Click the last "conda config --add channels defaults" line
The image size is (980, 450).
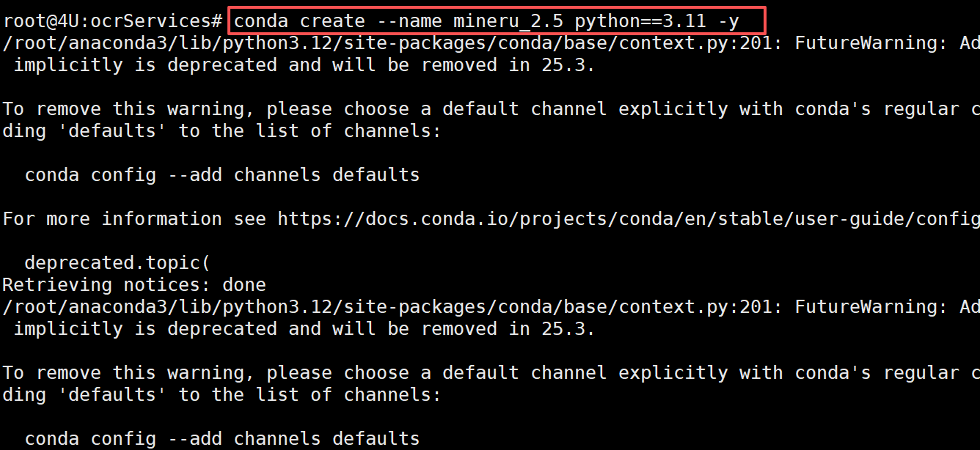click(x=222, y=438)
